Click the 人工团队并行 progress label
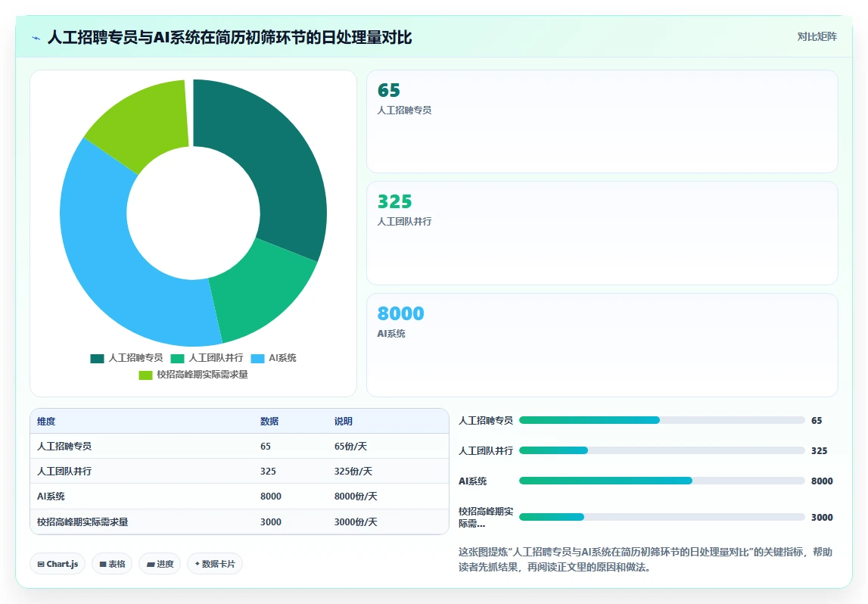Screen dimensions: 868x604 (486, 450)
